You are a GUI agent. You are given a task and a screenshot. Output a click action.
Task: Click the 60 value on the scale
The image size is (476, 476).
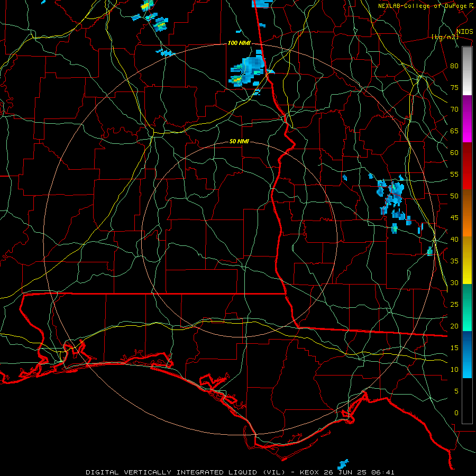[454, 153]
